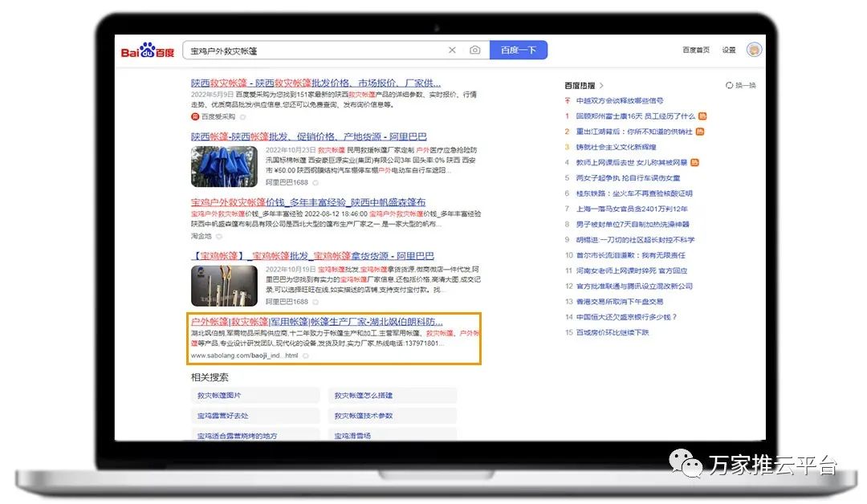This screenshot has height=504, width=867.
Task: Open dropdown icon after www.sabolang.com URL
Action: click(x=306, y=356)
